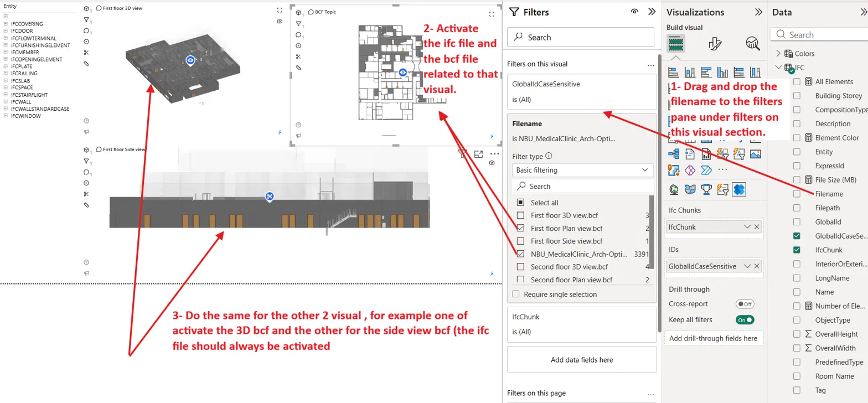Click the Data pane search box
868x403 pixels.
tap(819, 34)
